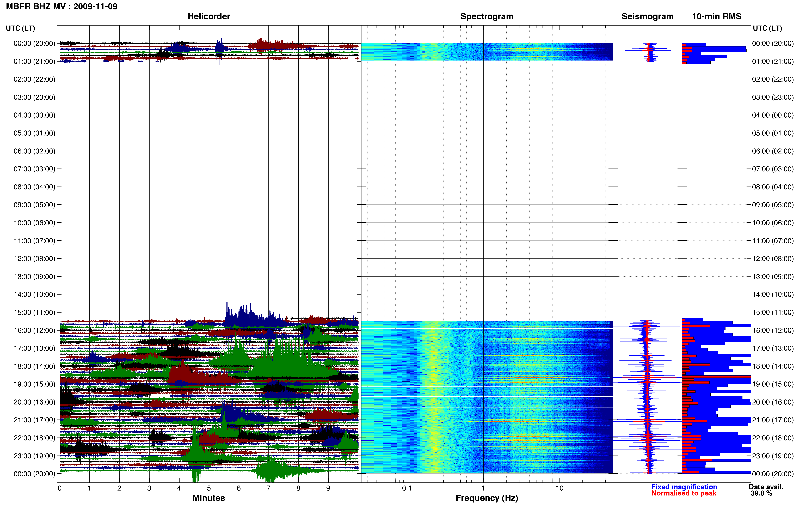Click 16:00 (12:00) on the Helicorder time axis
Viewport: 812px width, 508px height.
(34, 330)
